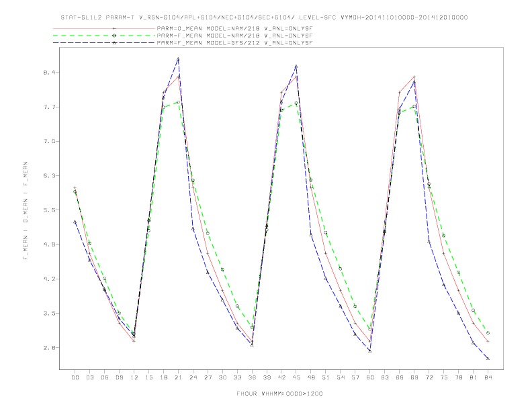Click x-axis hour label 00
This screenshot has height=411, width=532.
(x=75, y=377)
